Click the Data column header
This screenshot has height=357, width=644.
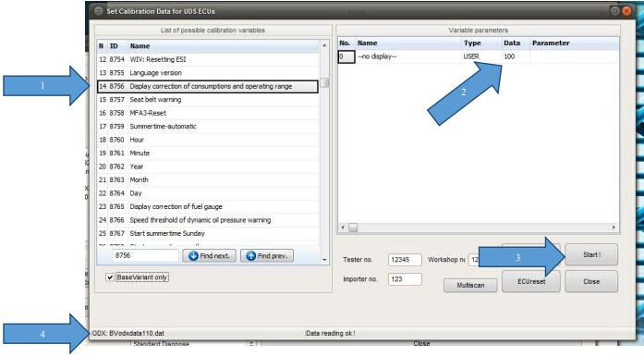(516, 43)
